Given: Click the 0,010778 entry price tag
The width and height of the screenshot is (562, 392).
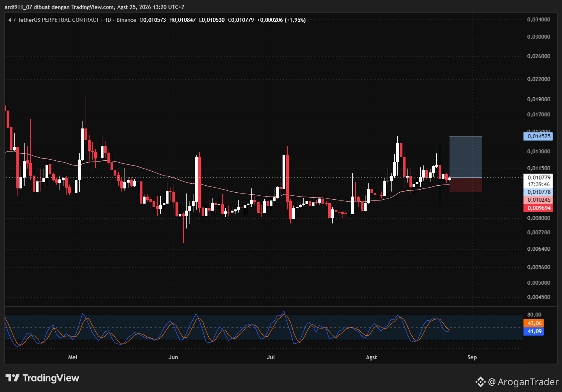Looking at the screenshot, I should coord(539,192).
